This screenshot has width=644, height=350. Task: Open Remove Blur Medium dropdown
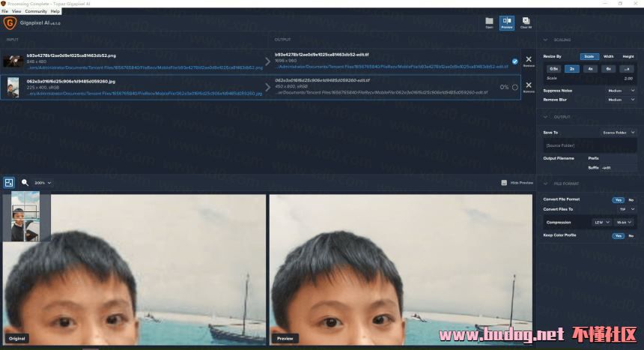(x=621, y=100)
